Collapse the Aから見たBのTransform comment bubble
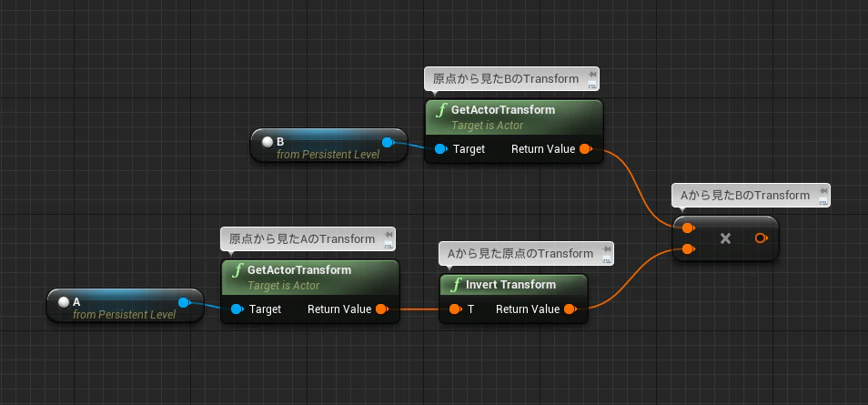 coord(823,201)
